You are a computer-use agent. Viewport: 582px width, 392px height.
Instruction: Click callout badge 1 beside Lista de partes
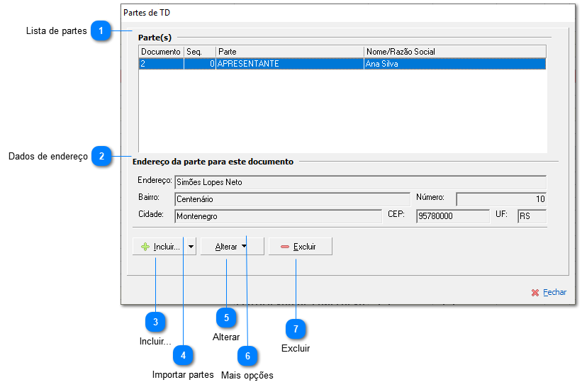point(101,31)
